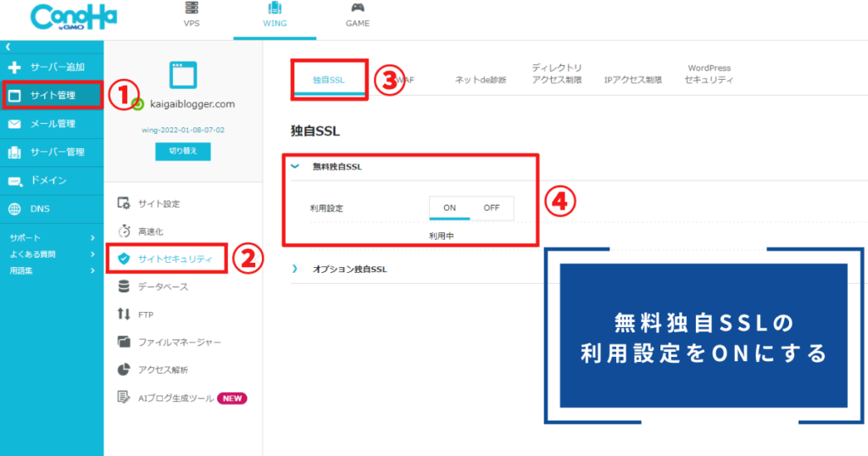
Task: Click the FTP transfer arrows icon
Action: pos(124,314)
